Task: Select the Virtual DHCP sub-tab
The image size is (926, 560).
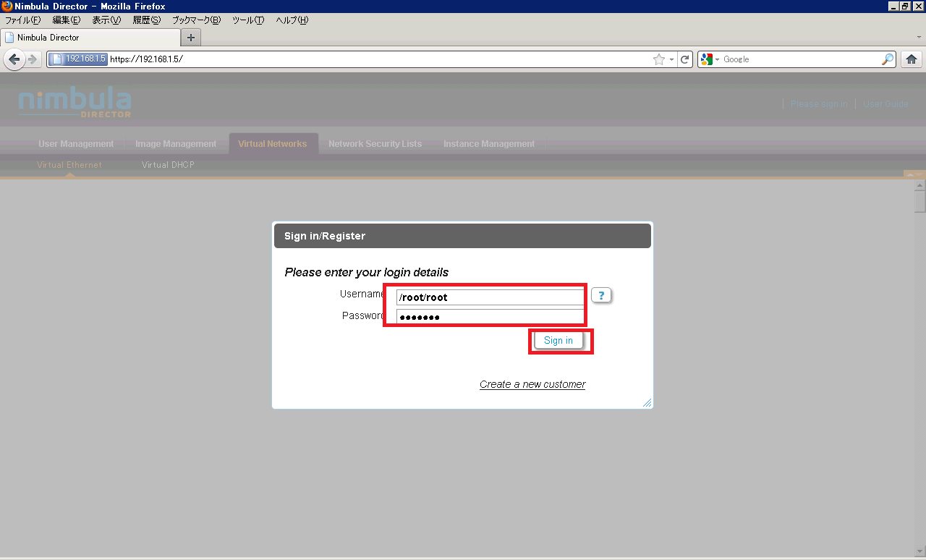Action: click(168, 165)
